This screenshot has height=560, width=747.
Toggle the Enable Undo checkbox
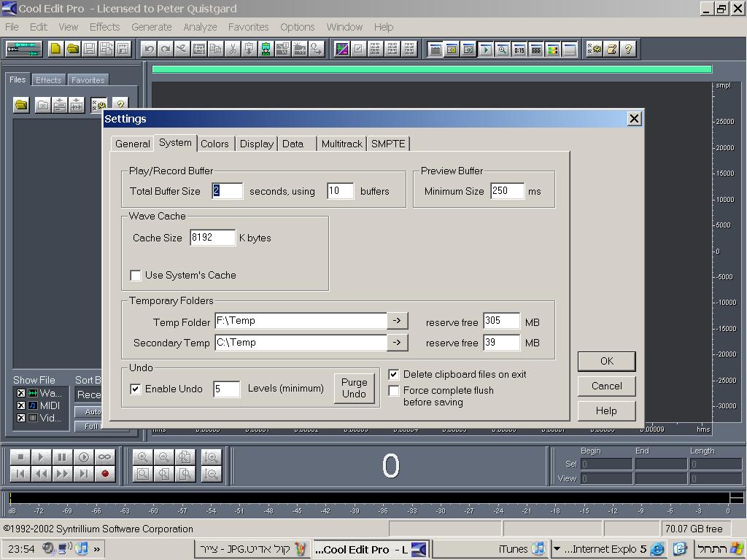[x=135, y=389]
